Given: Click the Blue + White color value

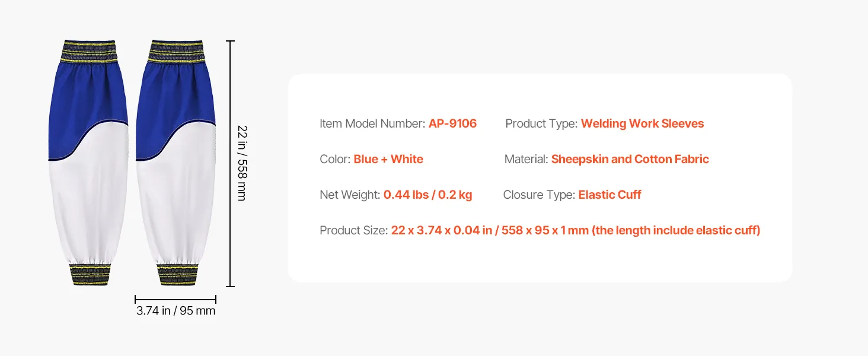Looking at the screenshot, I should tap(388, 159).
